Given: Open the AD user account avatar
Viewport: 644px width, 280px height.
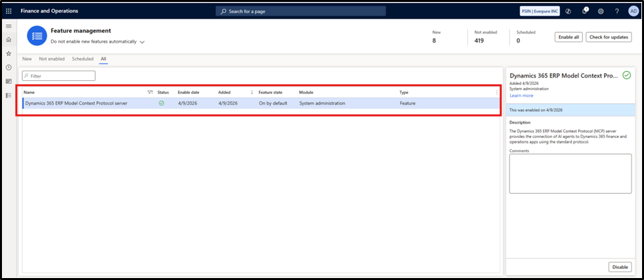Looking at the screenshot, I should point(633,11).
